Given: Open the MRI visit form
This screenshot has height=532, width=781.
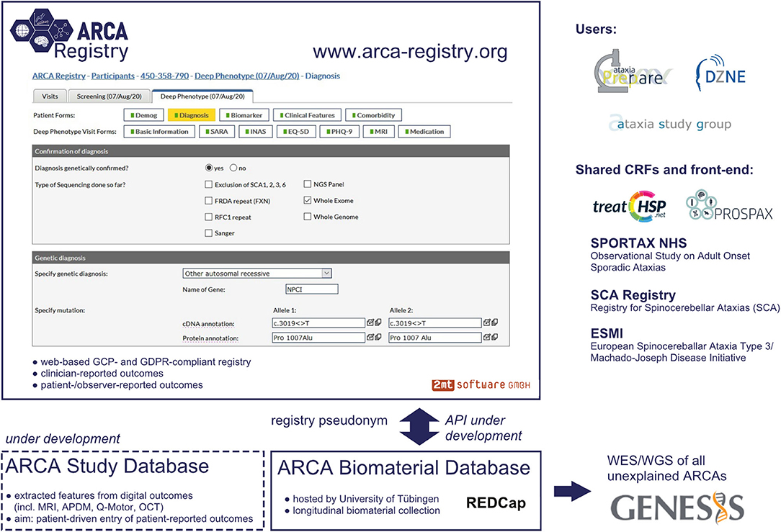Looking at the screenshot, I should pos(378,132).
